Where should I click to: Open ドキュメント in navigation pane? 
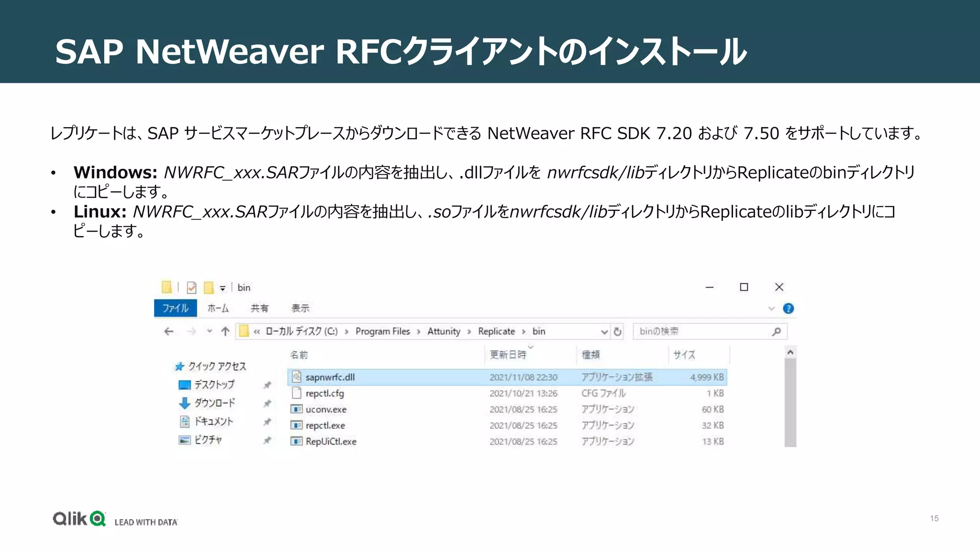(213, 421)
